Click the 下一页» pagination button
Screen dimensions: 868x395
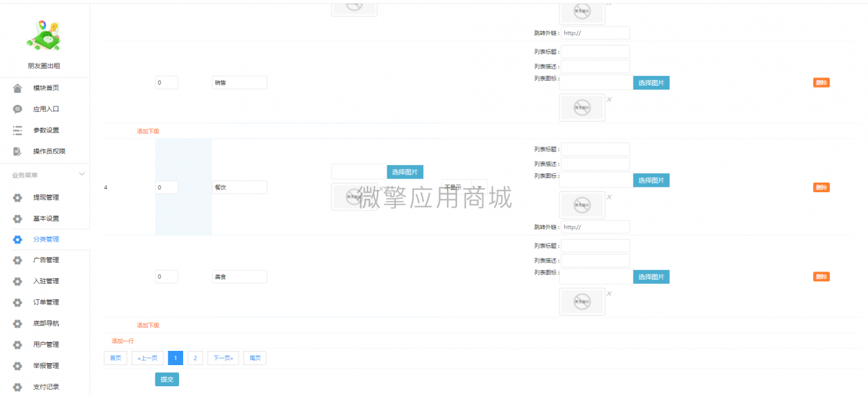point(223,358)
